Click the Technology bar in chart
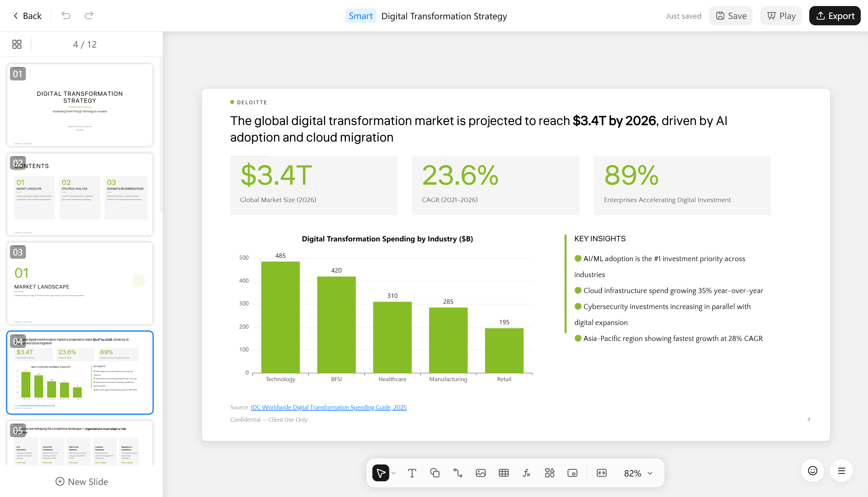 coord(280,317)
